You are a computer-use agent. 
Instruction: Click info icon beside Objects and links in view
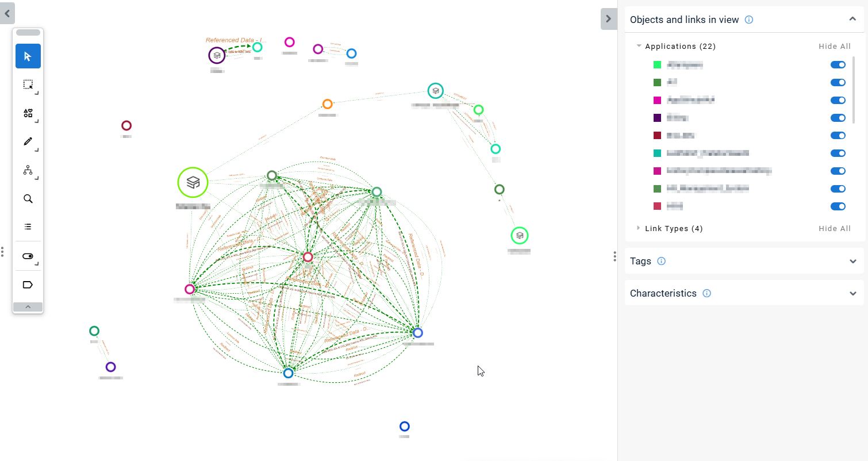(749, 20)
